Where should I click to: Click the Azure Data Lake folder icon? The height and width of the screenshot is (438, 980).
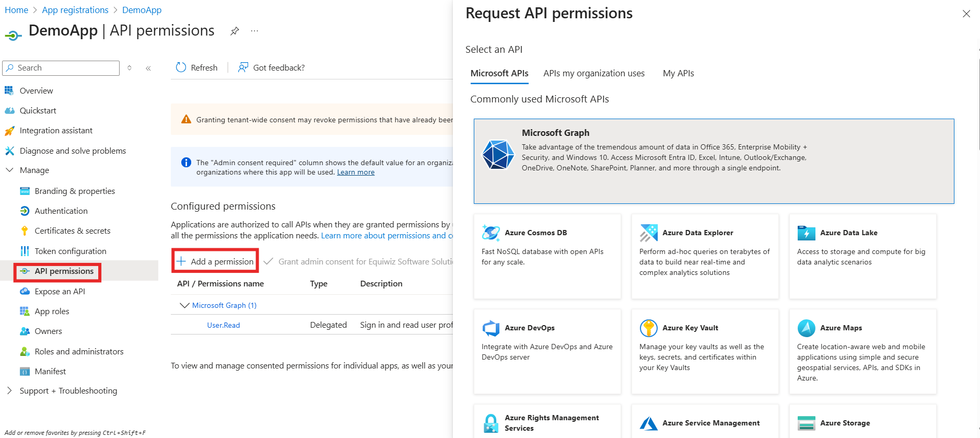pos(807,233)
